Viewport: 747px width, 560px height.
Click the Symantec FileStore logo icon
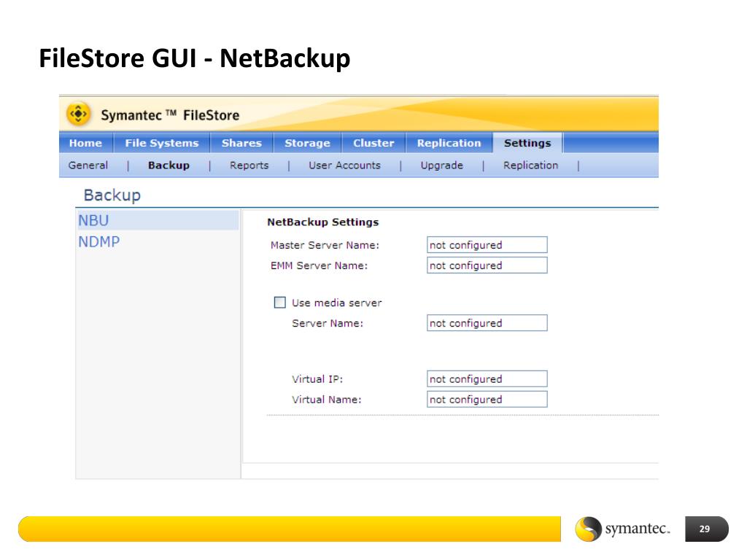78,114
